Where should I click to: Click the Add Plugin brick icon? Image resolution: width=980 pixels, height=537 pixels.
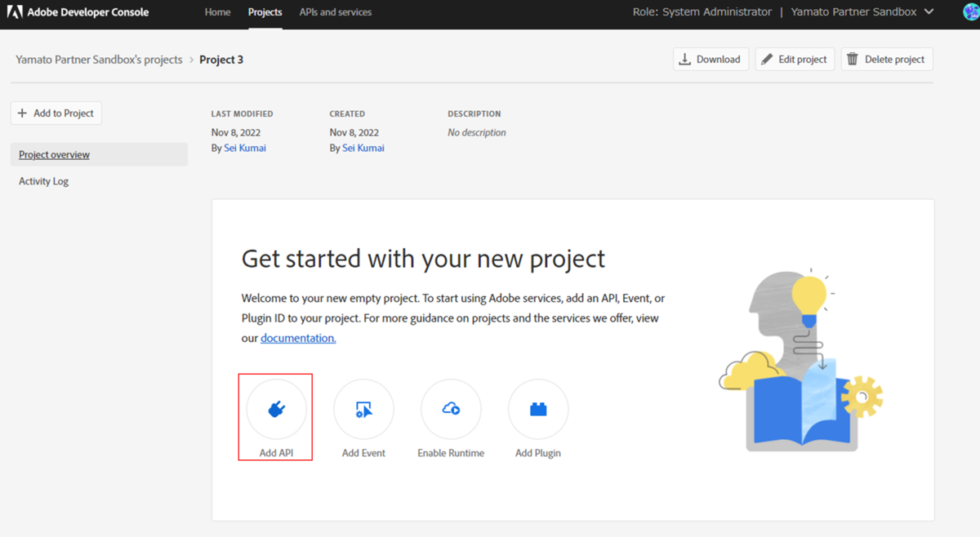tap(538, 410)
